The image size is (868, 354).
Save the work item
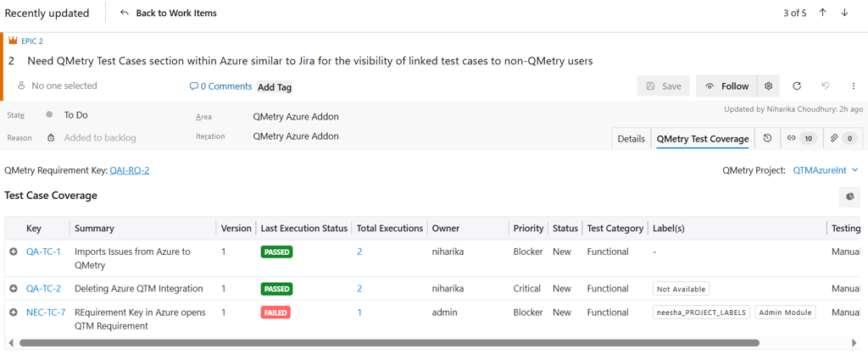point(663,86)
